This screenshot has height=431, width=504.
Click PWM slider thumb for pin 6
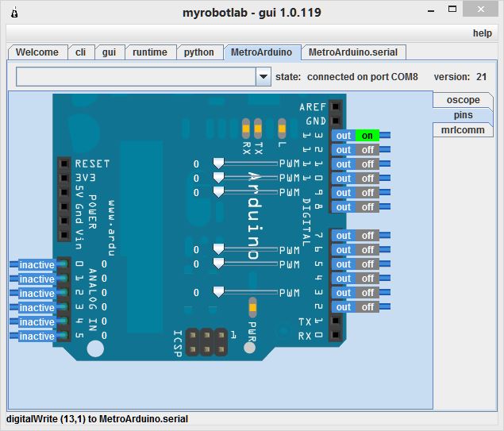point(218,249)
